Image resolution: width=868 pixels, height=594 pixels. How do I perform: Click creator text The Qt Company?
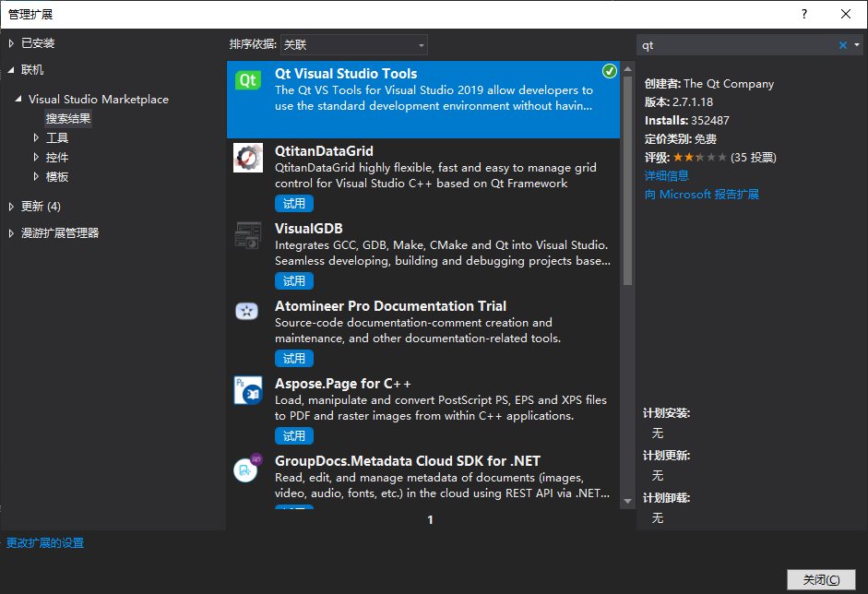point(729,84)
